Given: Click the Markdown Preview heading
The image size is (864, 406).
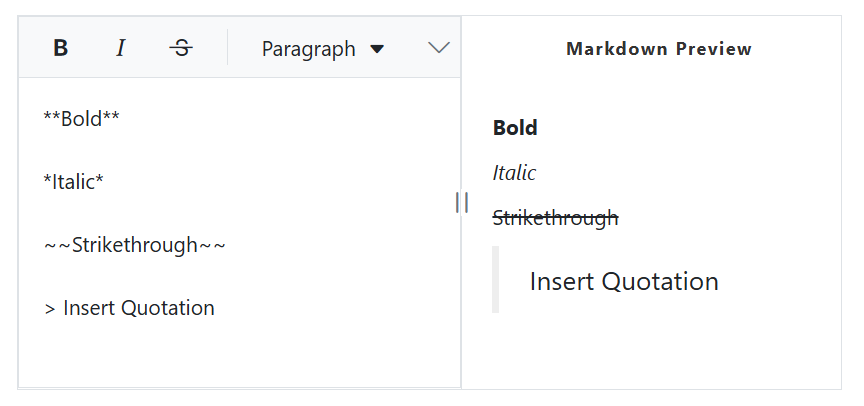Looking at the screenshot, I should 659,48.
